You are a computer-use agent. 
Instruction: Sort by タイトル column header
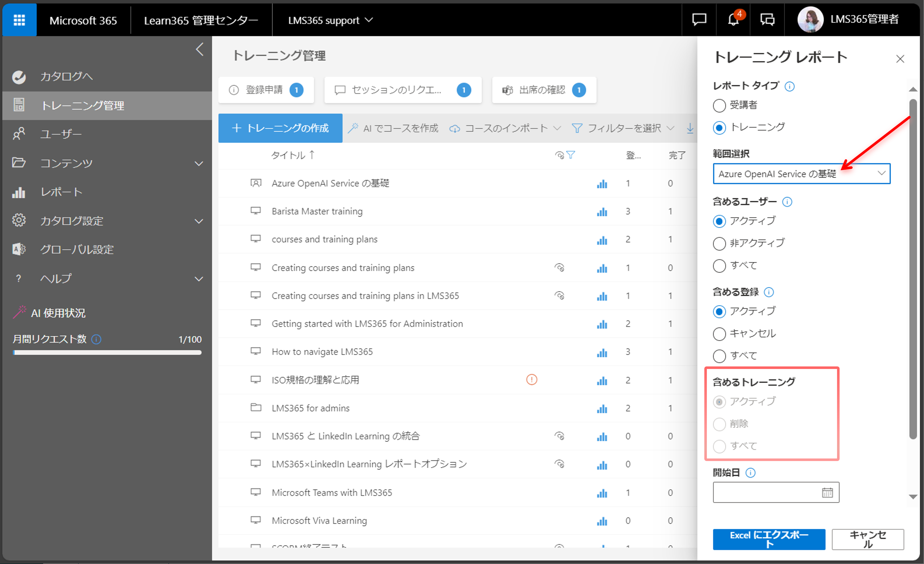pos(293,155)
